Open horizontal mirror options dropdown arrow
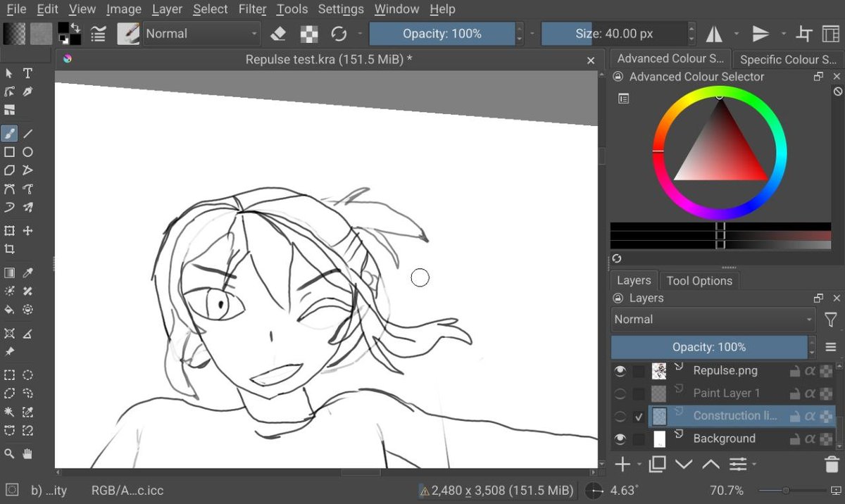 point(737,33)
